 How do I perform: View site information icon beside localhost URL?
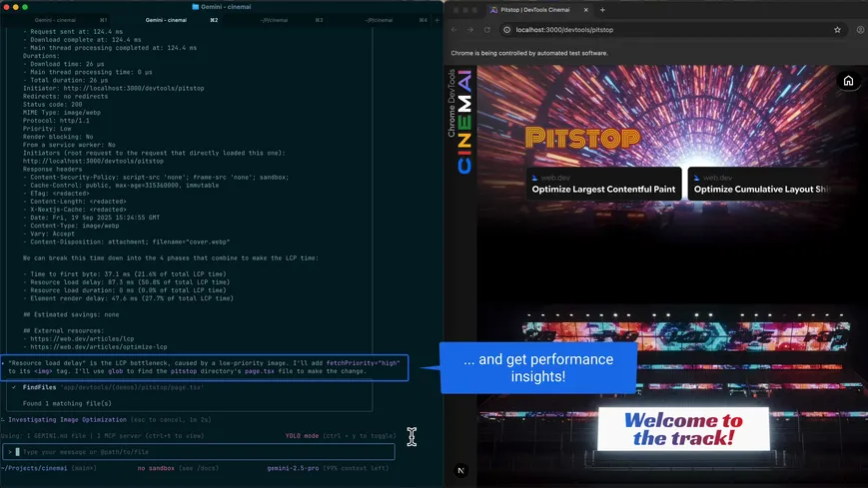point(506,30)
